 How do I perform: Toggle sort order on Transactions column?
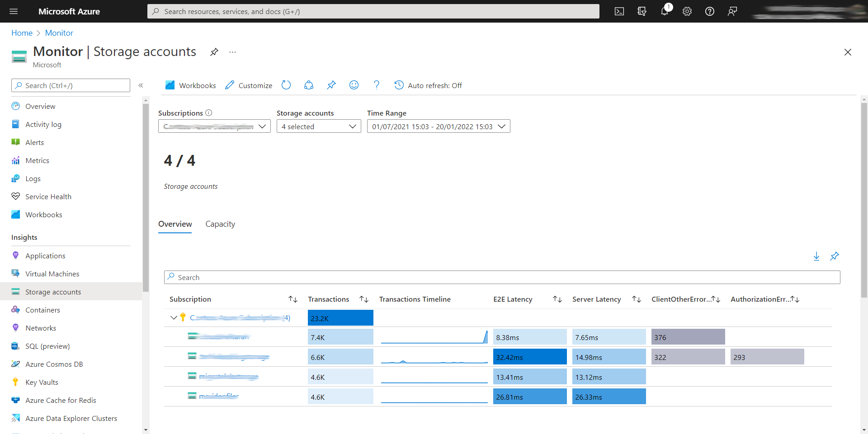(x=364, y=299)
